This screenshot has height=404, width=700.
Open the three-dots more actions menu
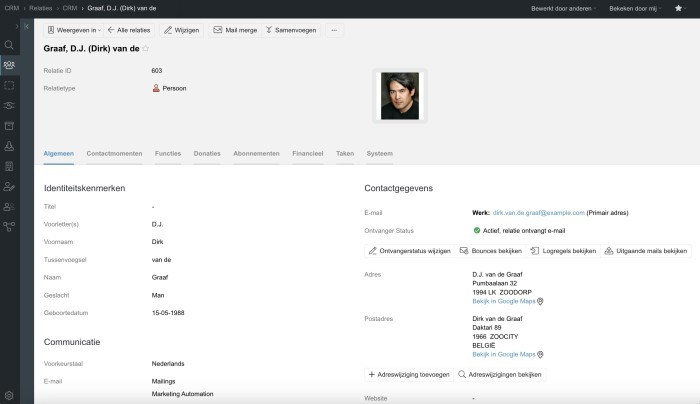pyautogui.click(x=334, y=30)
